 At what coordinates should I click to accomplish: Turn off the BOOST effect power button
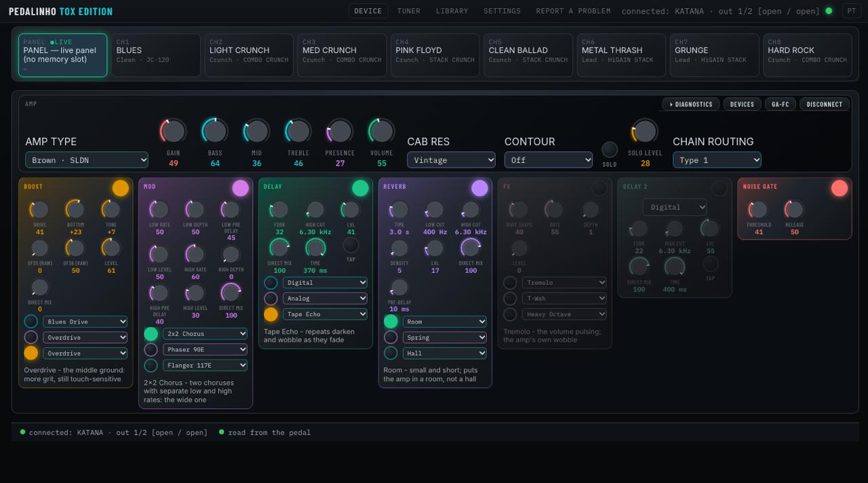pos(120,188)
